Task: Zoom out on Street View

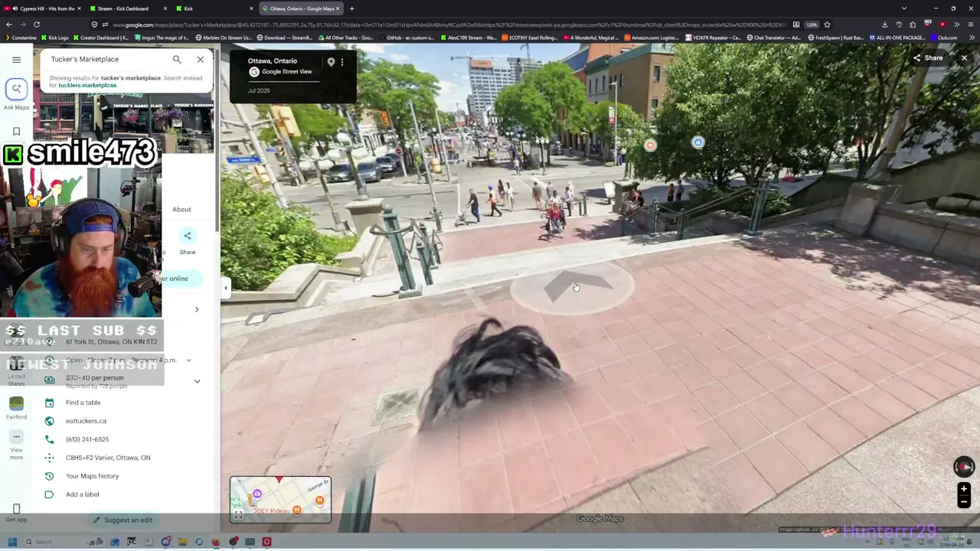Action: pos(964,501)
